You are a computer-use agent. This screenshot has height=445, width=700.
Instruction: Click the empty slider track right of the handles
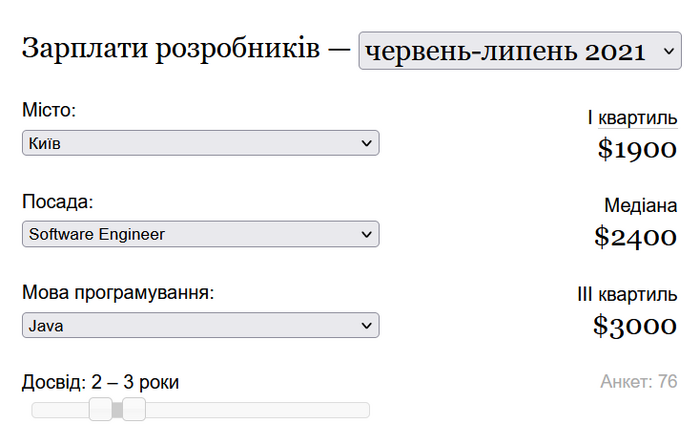coord(250,409)
